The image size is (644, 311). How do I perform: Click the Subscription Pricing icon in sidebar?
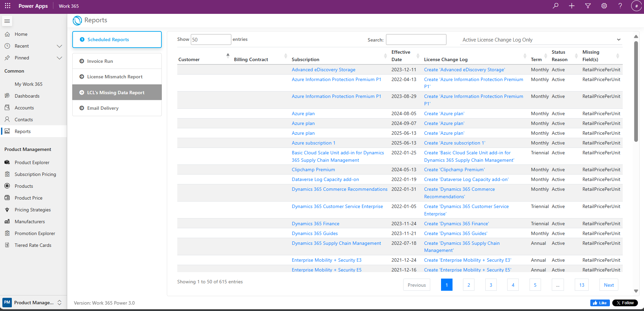click(7, 174)
